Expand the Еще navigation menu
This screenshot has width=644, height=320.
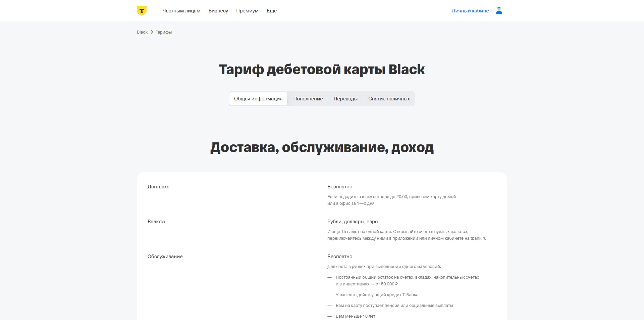tap(272, 10)
